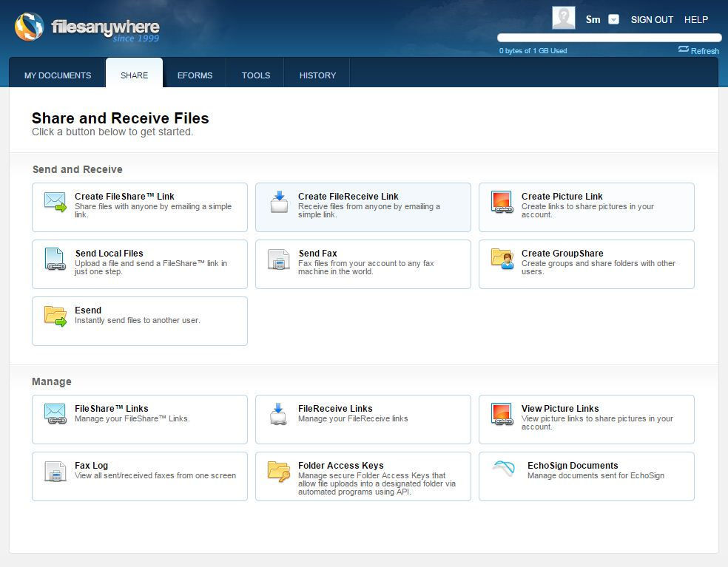Screen dimensions: 728x567
Task: Click the Folder Access Keys folder-key icon
Action: (x=279, y=472)
